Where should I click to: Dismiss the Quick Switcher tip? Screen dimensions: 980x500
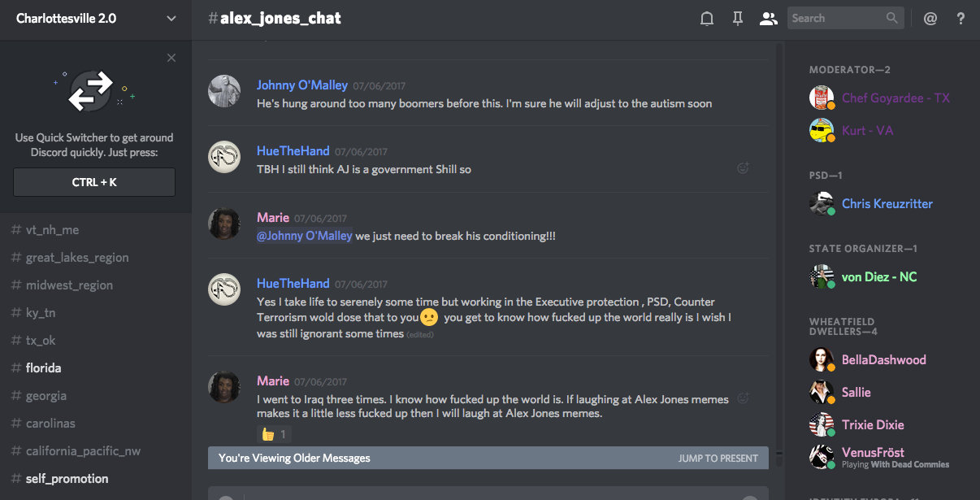point(171,58)
